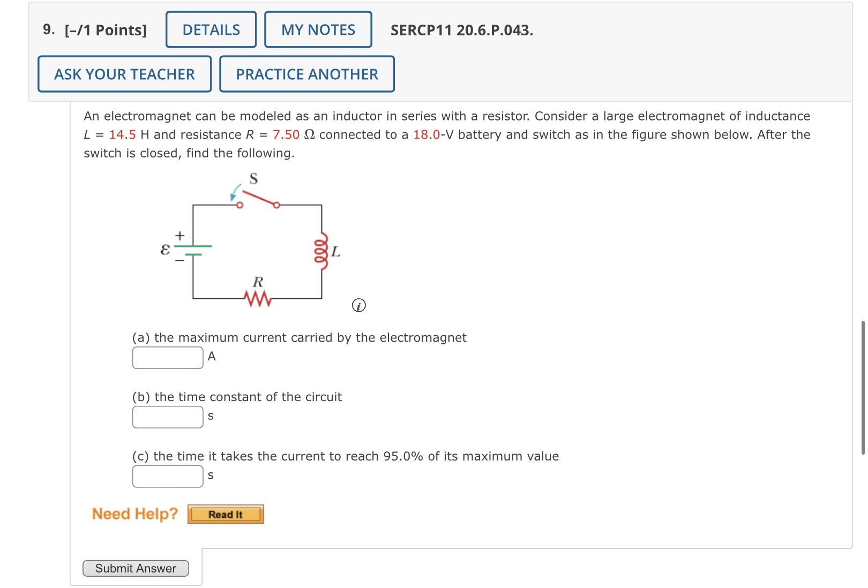Select the answer box for part (c)
The width and height of the screenshot is (868, 588).
[167, 476]
